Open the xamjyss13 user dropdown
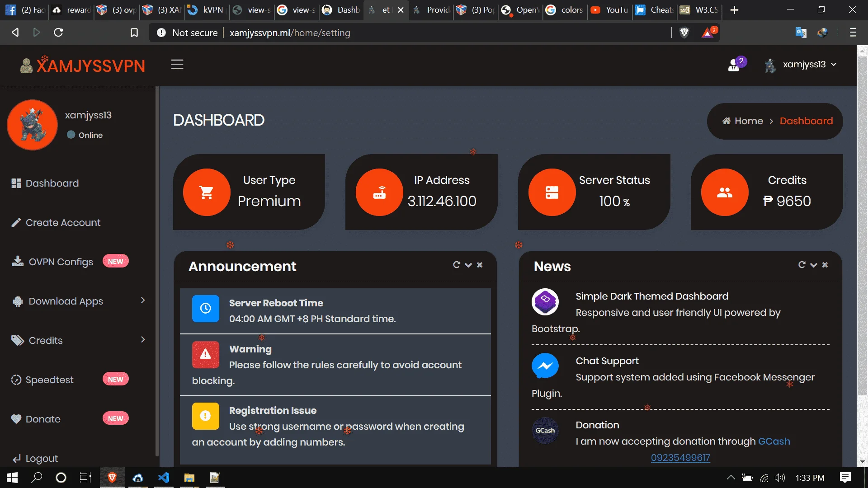868x488 pixels. click(x=801, y=65)
